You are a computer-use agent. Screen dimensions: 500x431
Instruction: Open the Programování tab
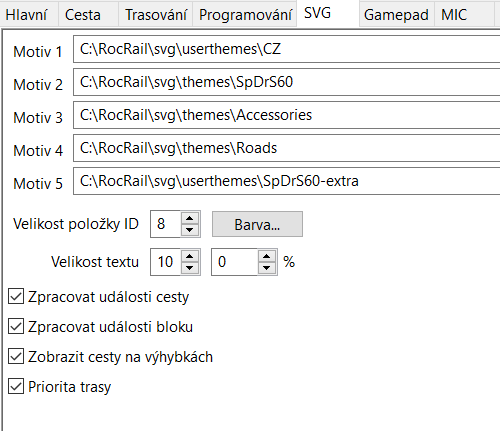[x=245, y=15]
